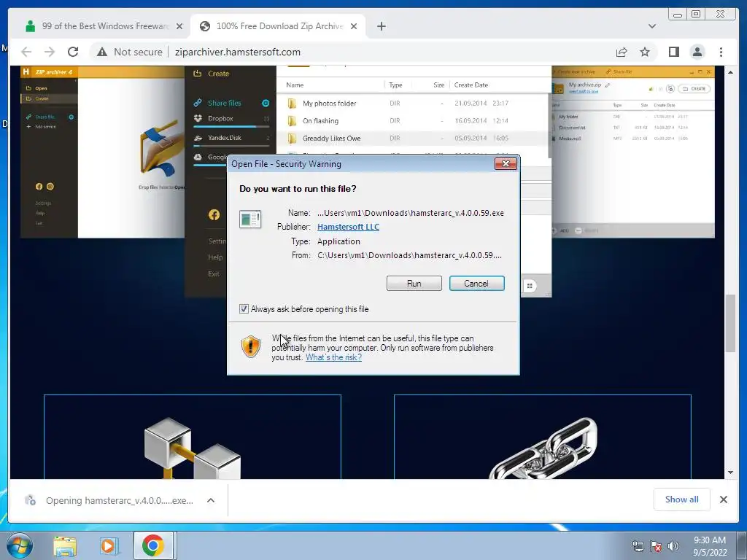
Task: Click the chain links feature image
Action: (x=543, y=448)
